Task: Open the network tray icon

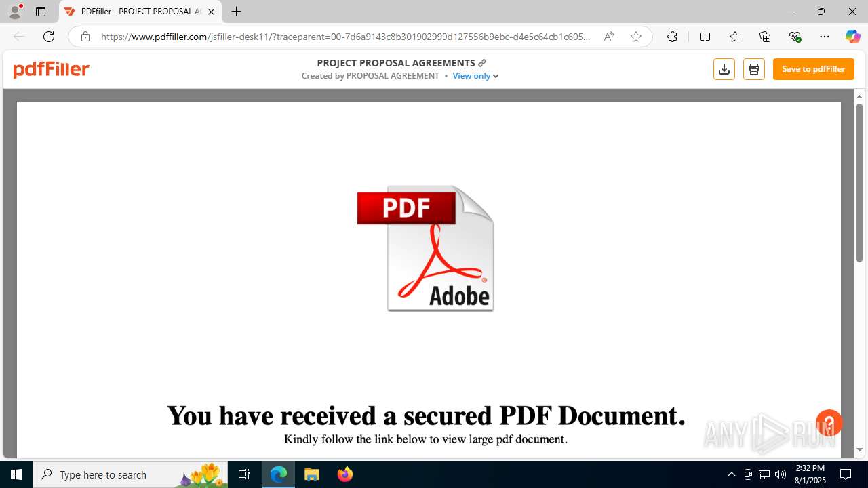Action: pos(764,474)
